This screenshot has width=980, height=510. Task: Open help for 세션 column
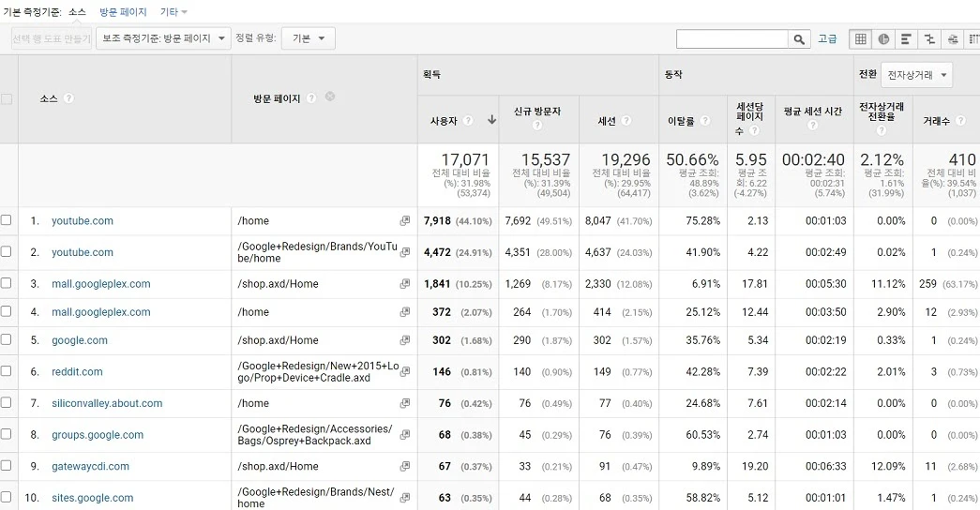coord(626,121)
